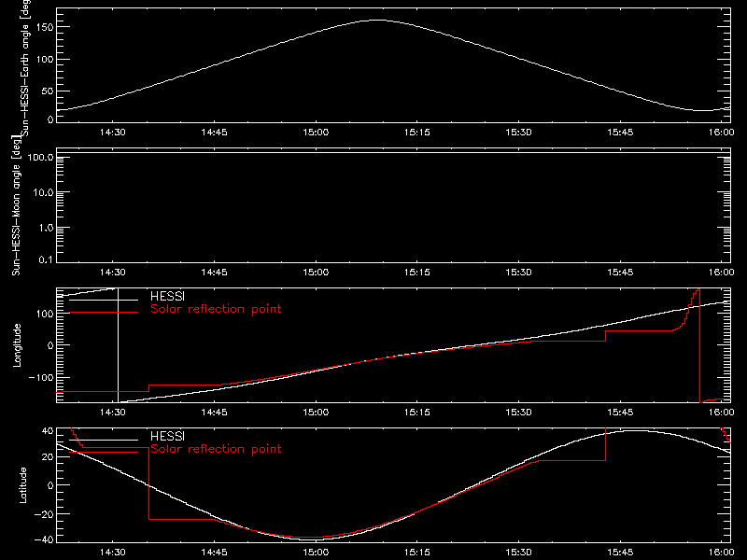
Task: Click the Latitude axis title
Action: (22, 485)
